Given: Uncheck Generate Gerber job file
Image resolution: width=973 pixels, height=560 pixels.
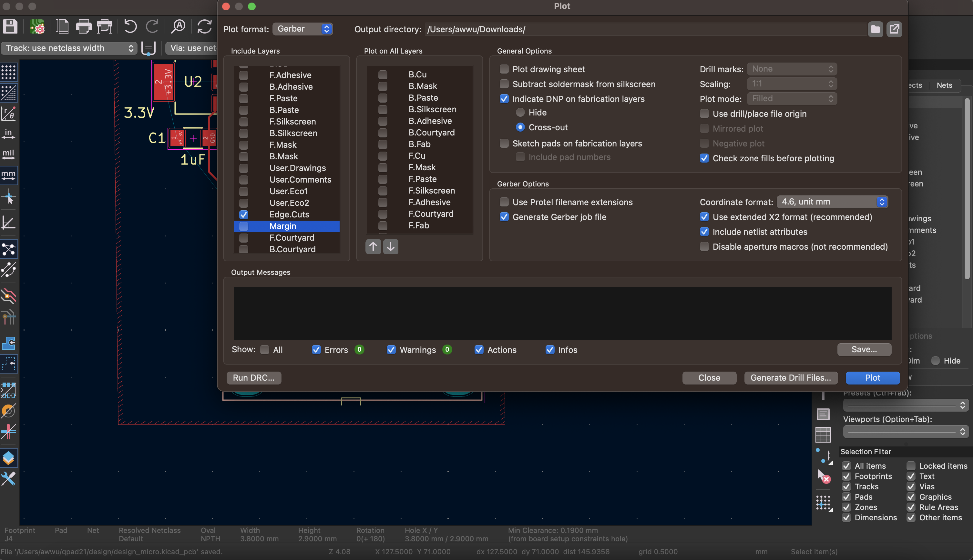Looking at the screenshot, I should 504,217.
